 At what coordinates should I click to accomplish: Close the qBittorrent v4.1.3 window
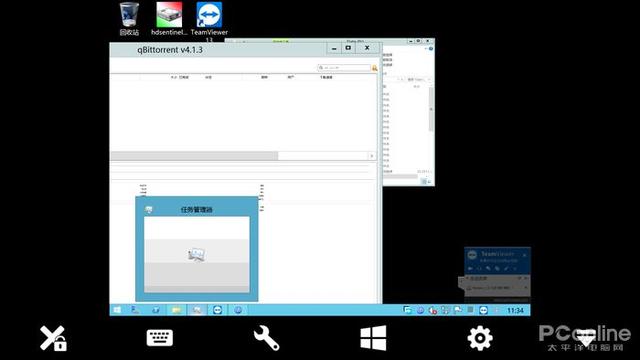367,48
